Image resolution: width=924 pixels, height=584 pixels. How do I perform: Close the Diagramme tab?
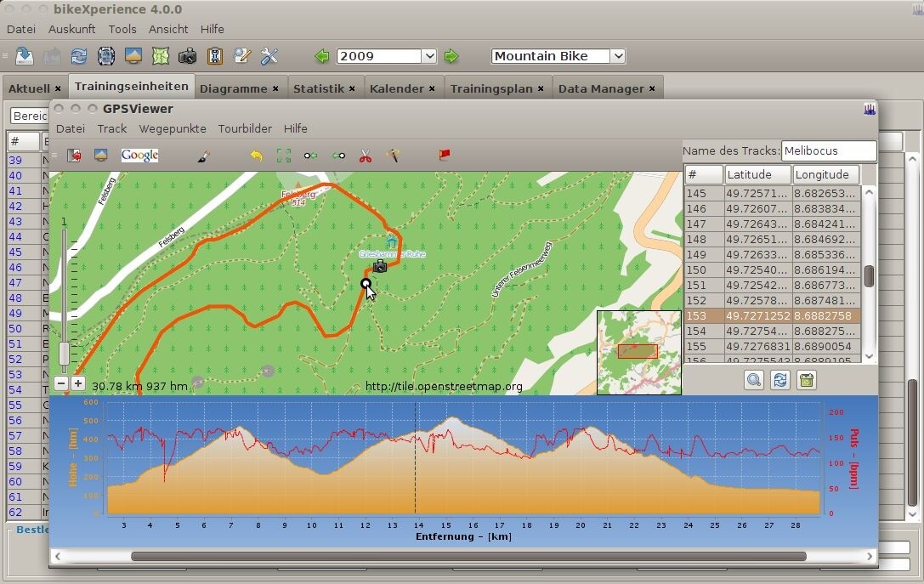275,88
